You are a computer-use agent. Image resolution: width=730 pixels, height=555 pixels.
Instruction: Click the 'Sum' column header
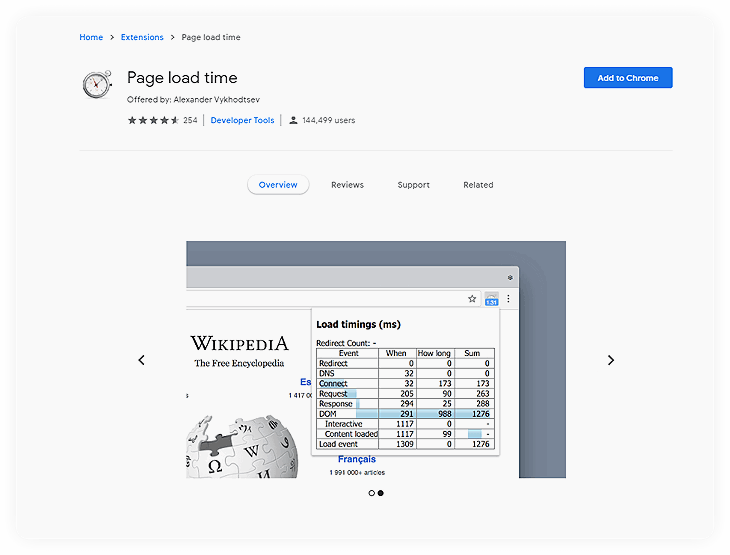click(472, 353)
